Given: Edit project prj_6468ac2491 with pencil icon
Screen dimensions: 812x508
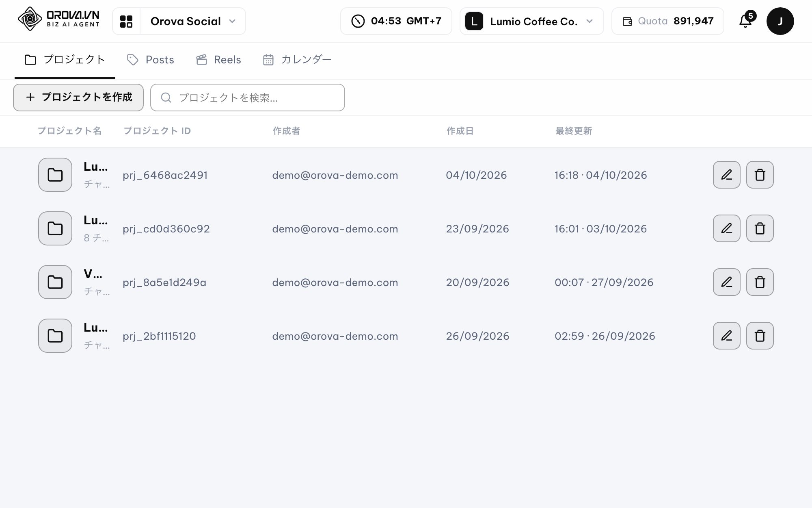Looking at the screenshot, I should pos(726,175).
